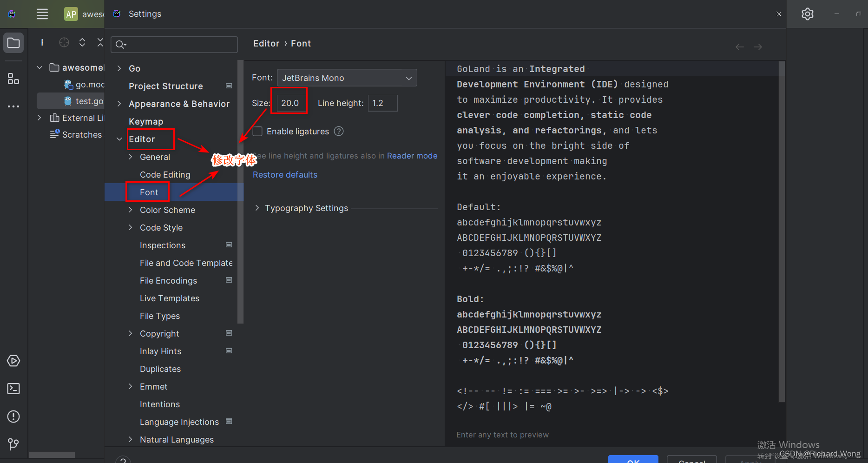Expand Emmet node
The width and height of the screenshot is (868, 463).
131,386
